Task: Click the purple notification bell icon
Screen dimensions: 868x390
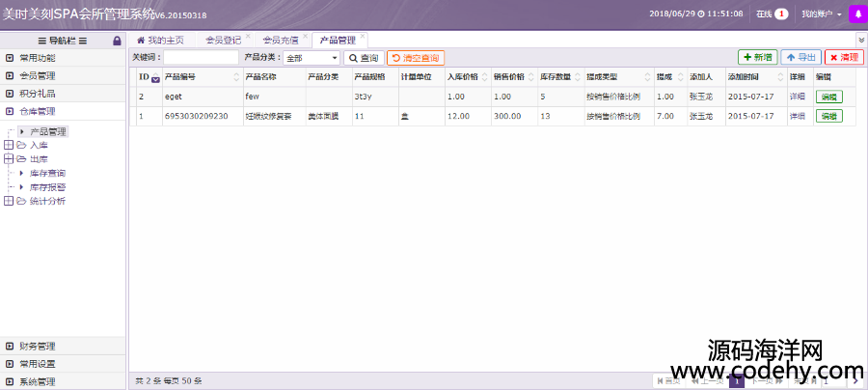Action: point(856,14)
